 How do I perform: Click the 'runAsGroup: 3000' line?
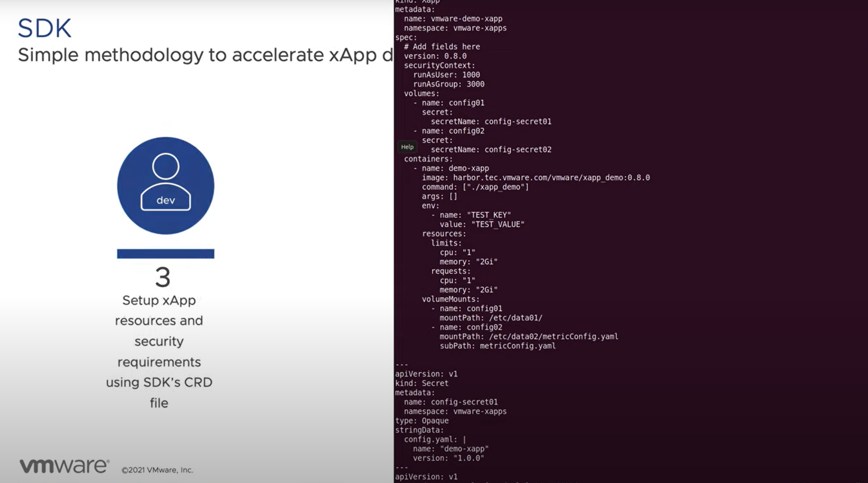click(449, 84)
